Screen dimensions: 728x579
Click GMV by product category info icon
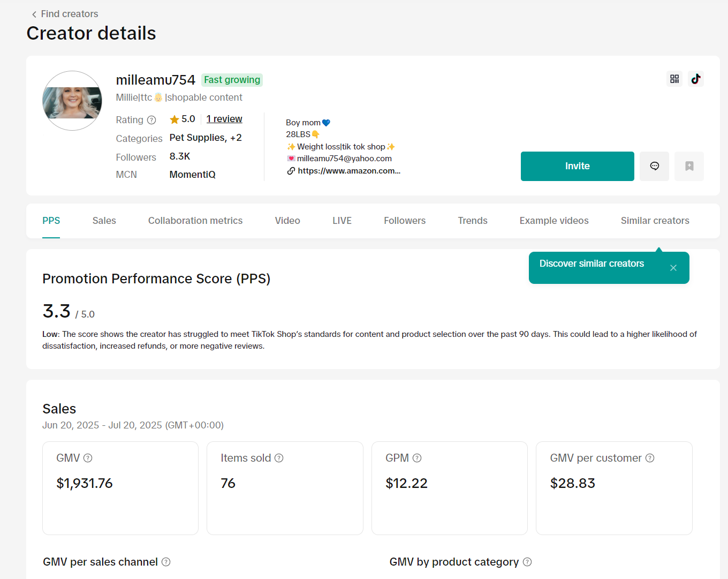527,562
